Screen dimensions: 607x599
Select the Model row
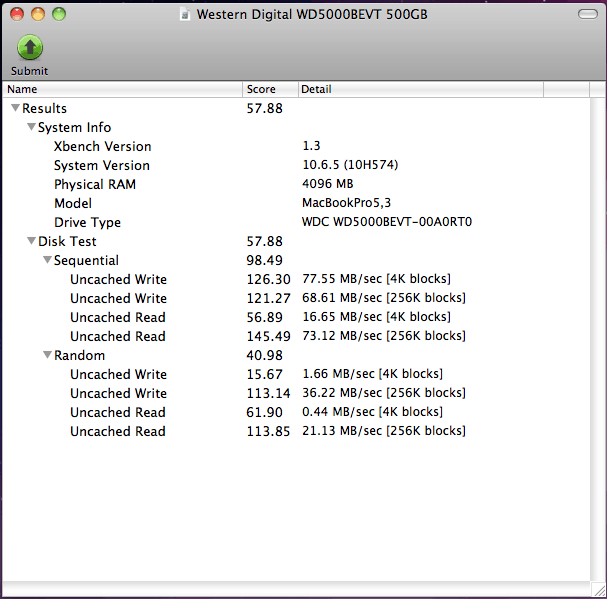(x=296, y=203)
